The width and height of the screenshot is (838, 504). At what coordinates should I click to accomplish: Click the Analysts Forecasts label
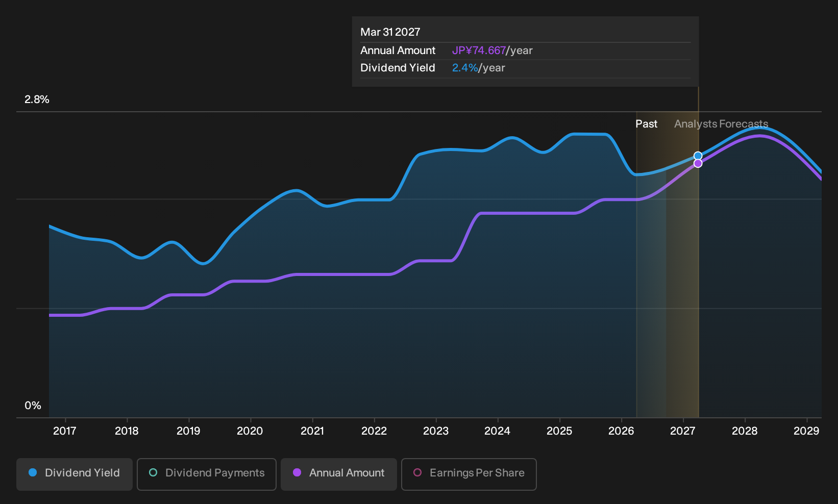point(721,124)
